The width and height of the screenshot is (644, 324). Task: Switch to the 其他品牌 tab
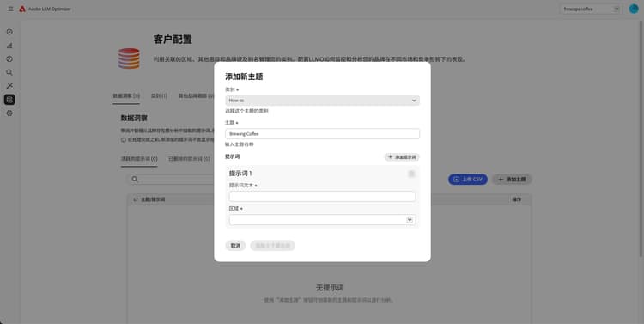[x=196, y=95]
